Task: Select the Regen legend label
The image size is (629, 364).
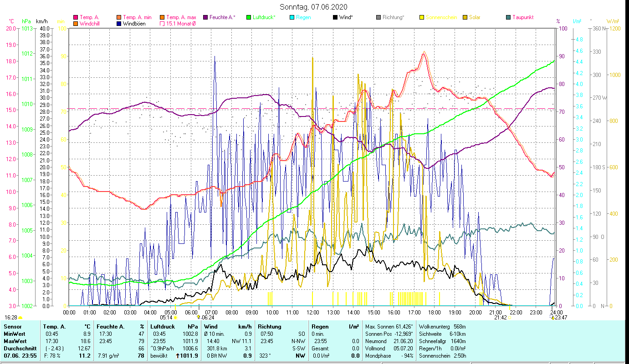Action: tap(303, 18)
